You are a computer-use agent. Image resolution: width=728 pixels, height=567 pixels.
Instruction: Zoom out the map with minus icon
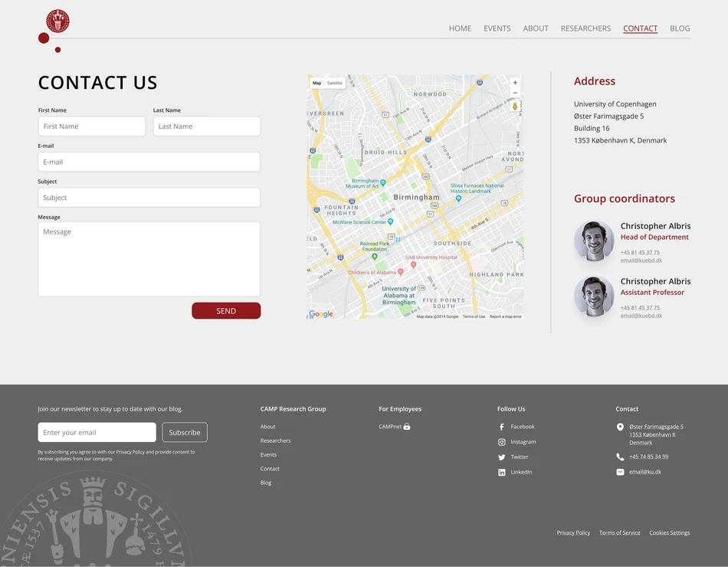[515, 93]
